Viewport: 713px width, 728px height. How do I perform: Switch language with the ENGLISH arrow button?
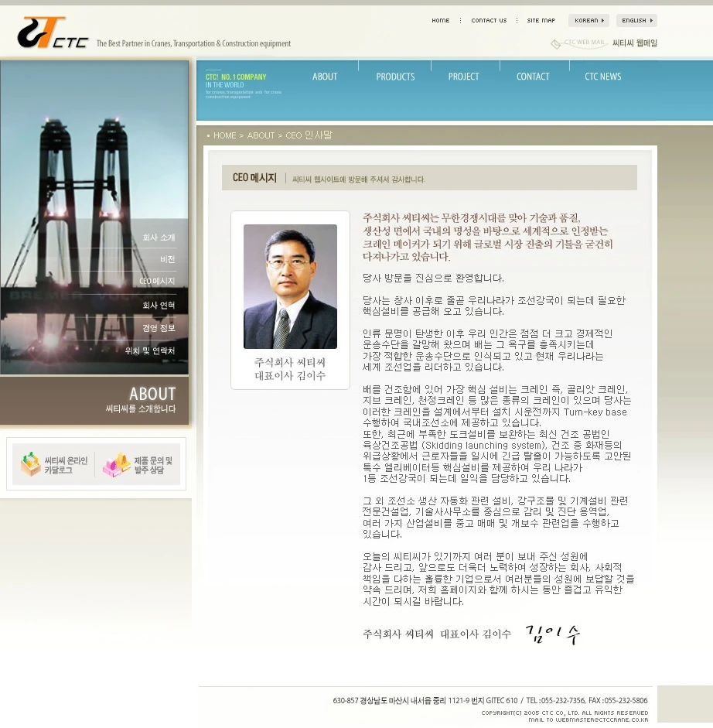click(636, 20)
